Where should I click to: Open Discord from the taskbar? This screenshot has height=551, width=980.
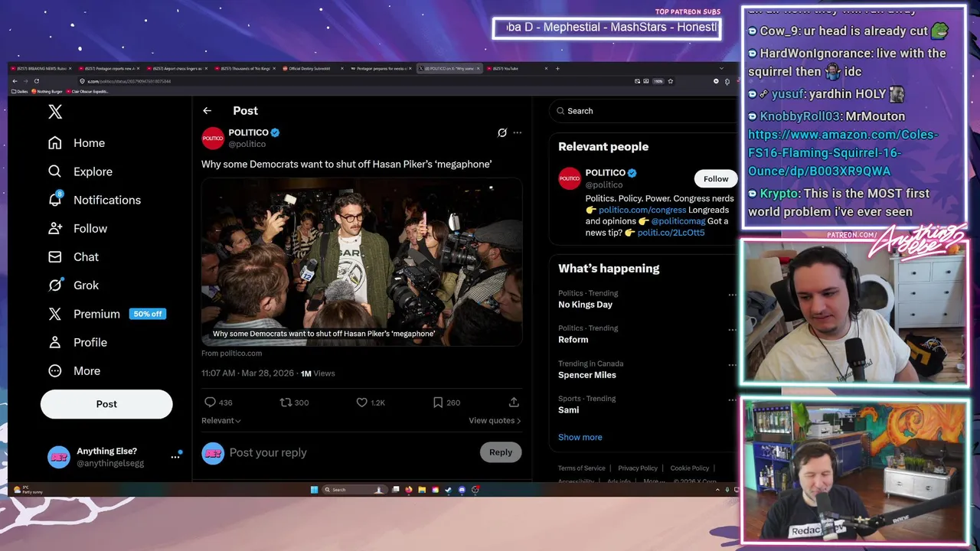[462, 490]
